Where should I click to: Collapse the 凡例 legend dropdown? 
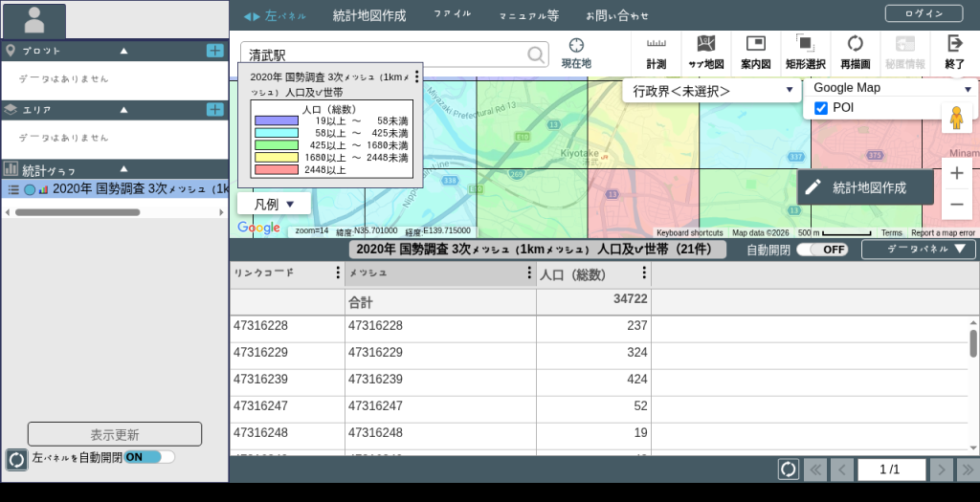coord(274,204)
